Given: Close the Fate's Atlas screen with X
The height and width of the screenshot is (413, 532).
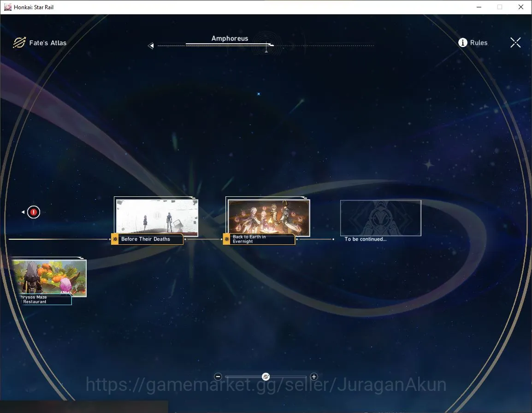Looking at the screenshot, I should click(515, 42).
